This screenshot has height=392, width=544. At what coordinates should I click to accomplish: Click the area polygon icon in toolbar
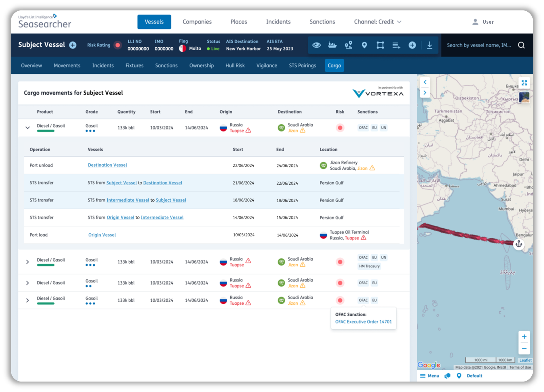(380, 45)
